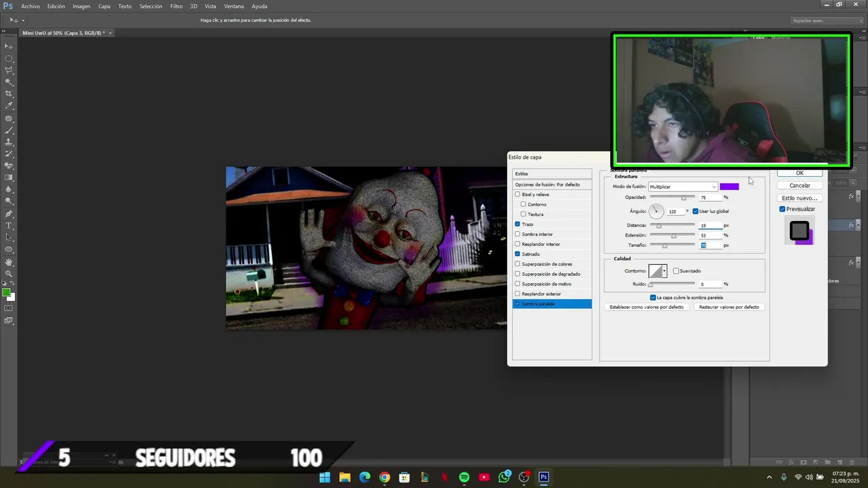This screenshot has height=488, width=868.
Task: Open the Imagen menu
Action: click(81, 6)
